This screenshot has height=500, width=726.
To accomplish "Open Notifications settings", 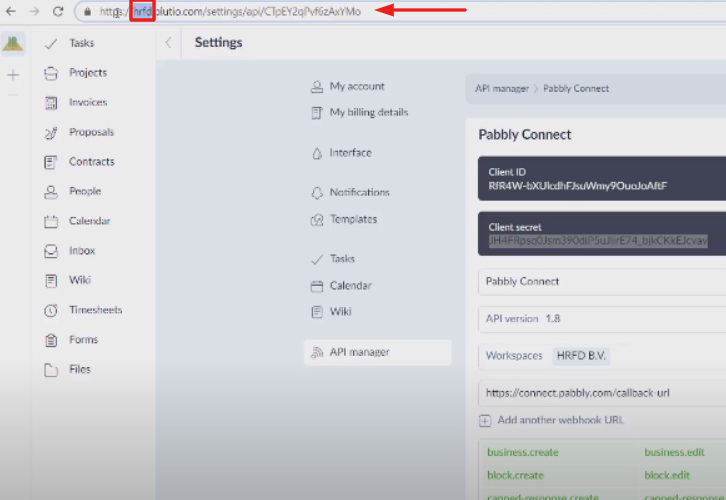I will point(359,192).
